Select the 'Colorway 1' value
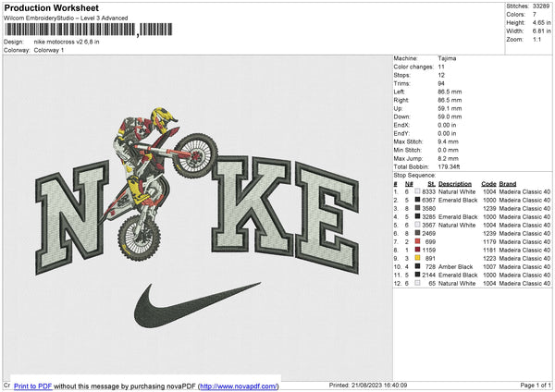Screen dimensions: 555x392 (x=49, y=50)
